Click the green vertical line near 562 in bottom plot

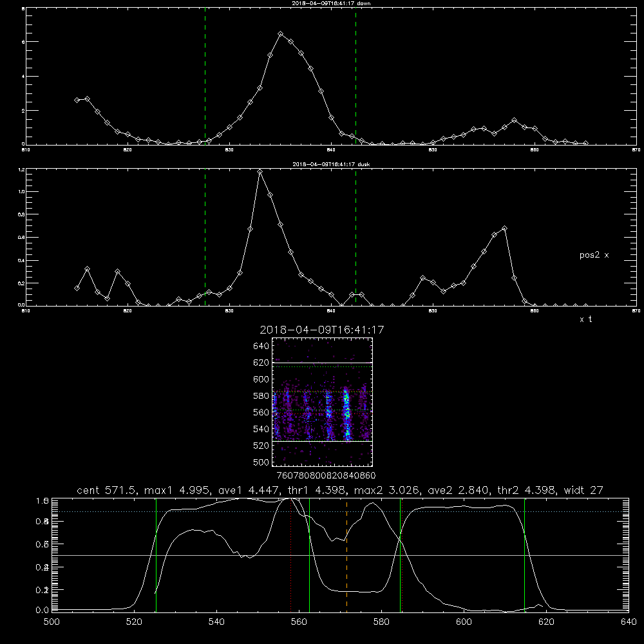pyautogui.click(x=309, y=554)
